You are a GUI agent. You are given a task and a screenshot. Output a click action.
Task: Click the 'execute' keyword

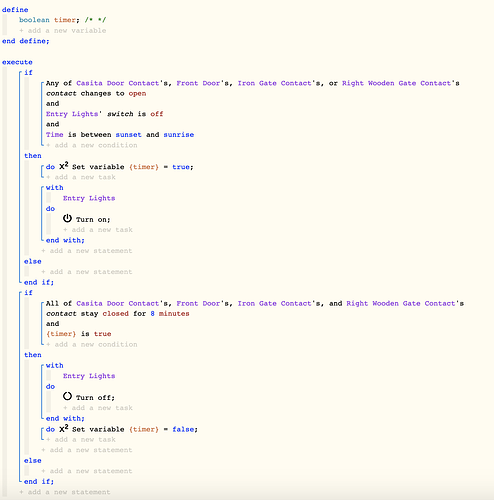click(x=17, y=62)
